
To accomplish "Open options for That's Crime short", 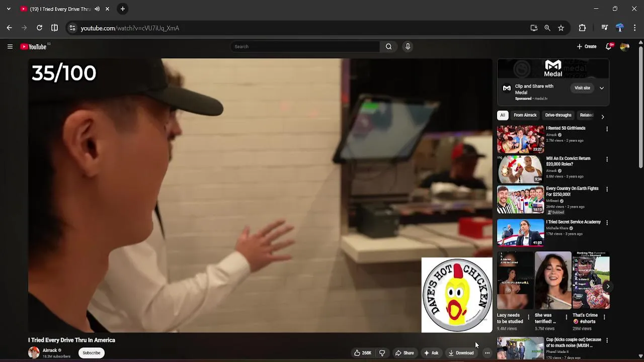I will [604, 317].
